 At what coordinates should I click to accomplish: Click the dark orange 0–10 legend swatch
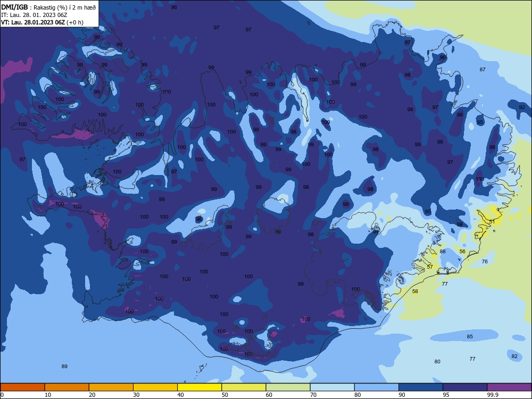click(22, 387)
